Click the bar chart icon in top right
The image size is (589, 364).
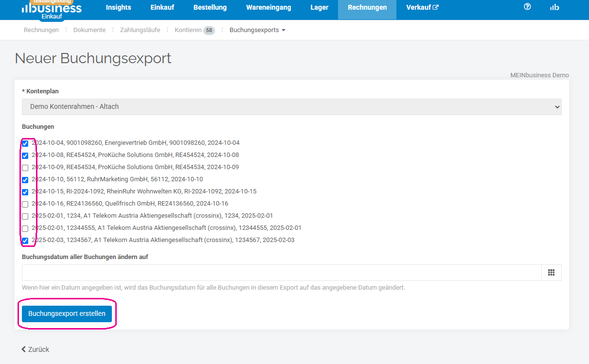pos(554,7)
